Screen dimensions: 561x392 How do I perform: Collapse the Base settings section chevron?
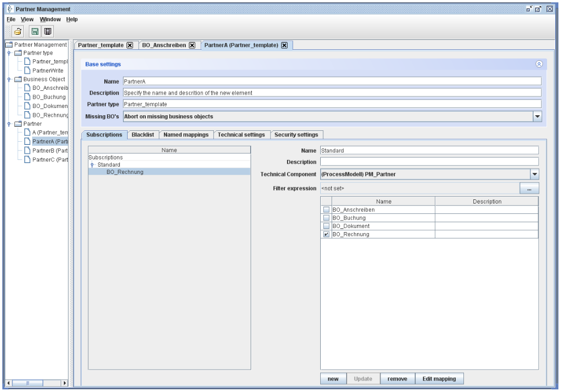pyautogui.click(x=539, y=64)
